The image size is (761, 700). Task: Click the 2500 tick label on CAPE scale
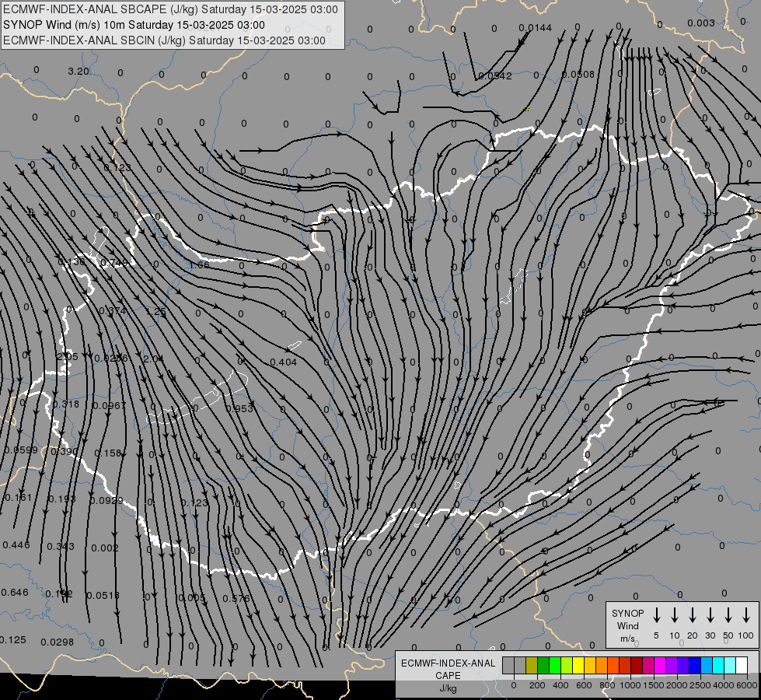tap(700, 685)
